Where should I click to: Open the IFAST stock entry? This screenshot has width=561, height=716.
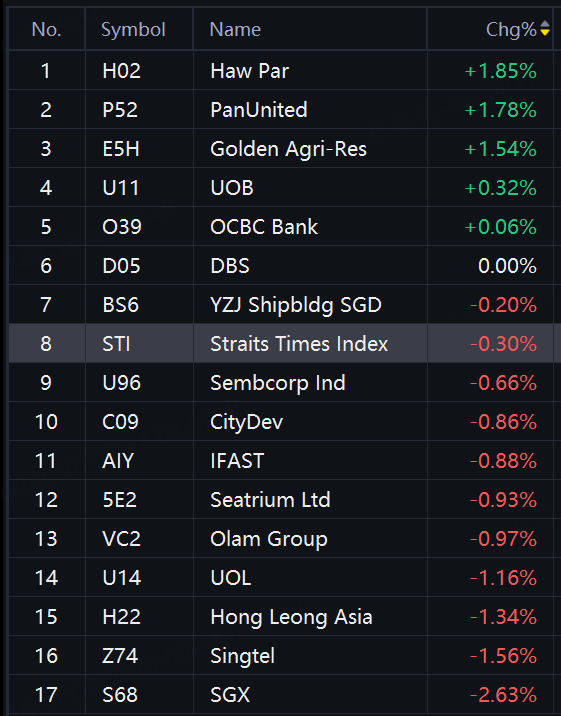281,461
